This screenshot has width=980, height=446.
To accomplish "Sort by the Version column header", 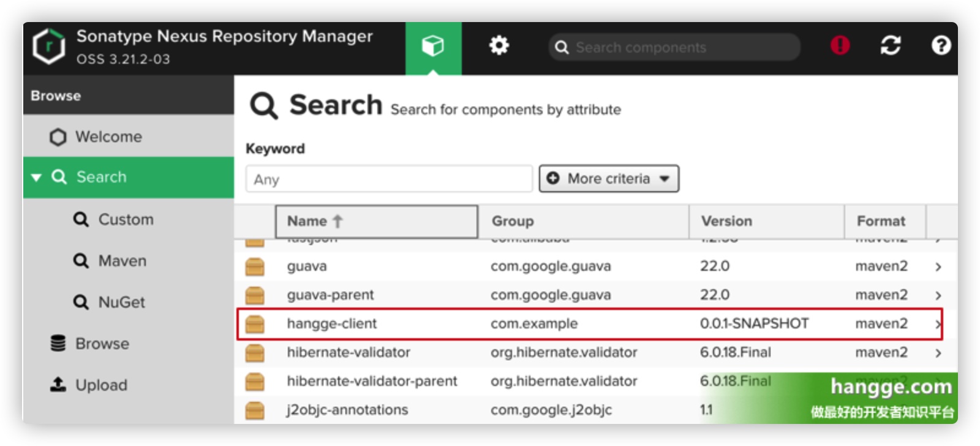I will (x=766, y=221).
